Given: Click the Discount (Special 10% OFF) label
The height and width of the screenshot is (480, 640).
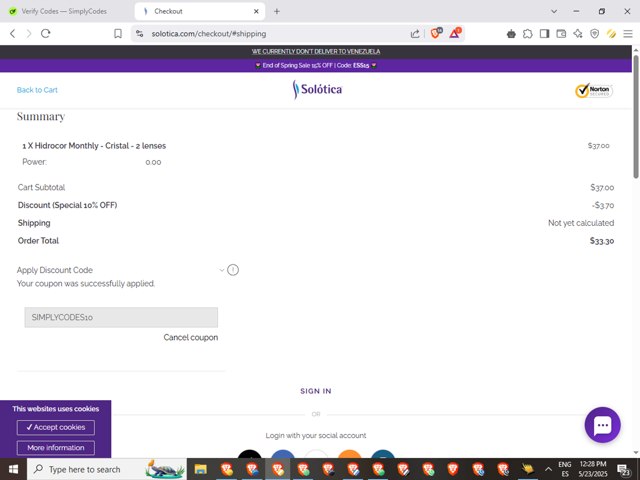Looking at the screenshot, I should click(x=67, y=205).
